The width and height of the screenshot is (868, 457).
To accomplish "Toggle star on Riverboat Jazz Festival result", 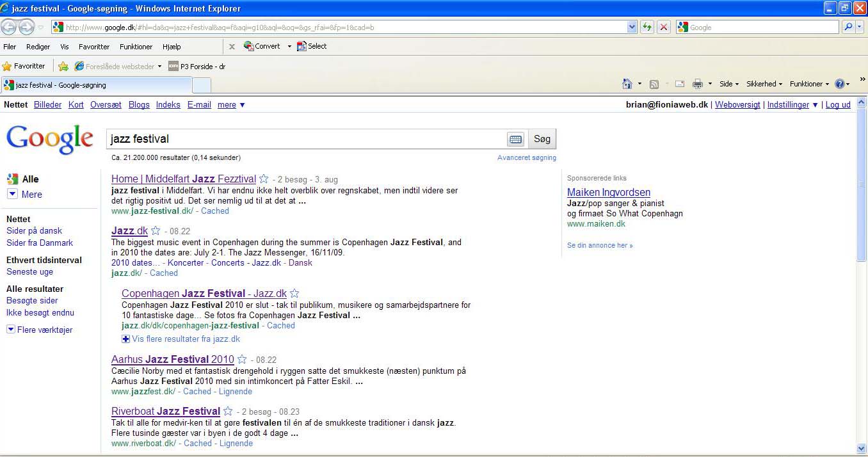I will click(228, 412).
